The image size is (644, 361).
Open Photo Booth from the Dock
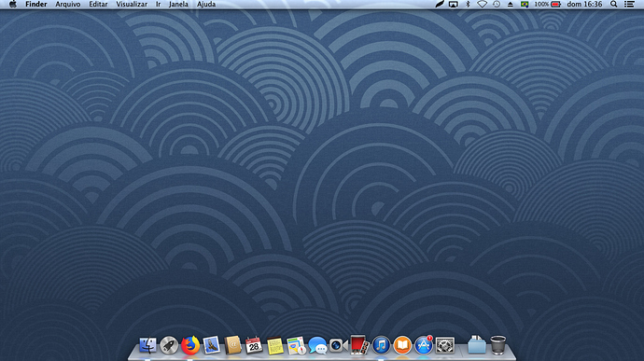pyautogui.click(x=359, y=345)
